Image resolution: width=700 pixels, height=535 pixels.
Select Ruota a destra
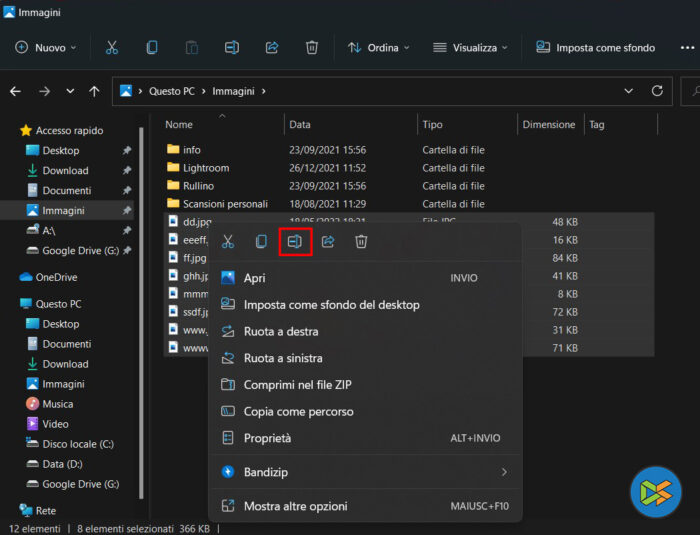pyautogui.click(x=281, y=331)
